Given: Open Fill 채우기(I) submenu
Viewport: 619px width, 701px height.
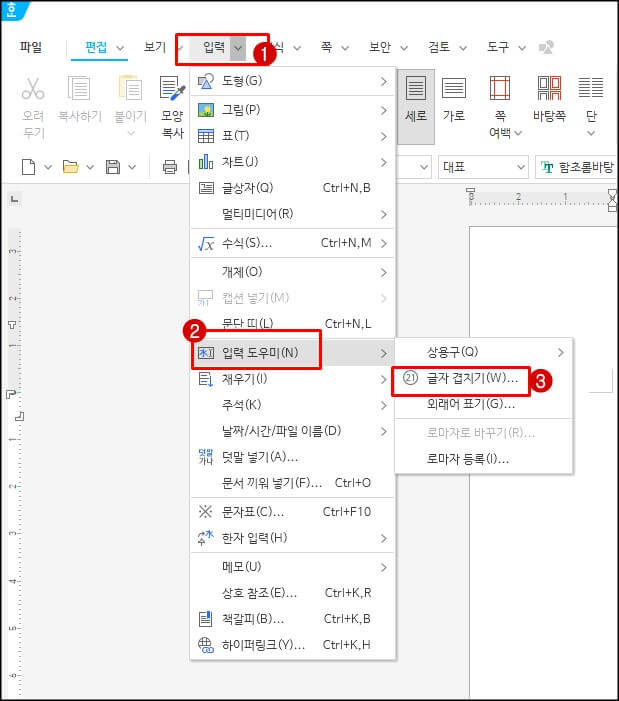Looking at the screenshot, I should coord(293,380).
